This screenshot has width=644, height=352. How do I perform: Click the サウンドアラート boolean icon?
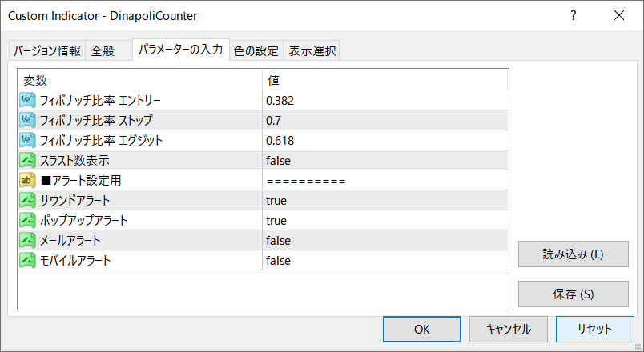[x=27, y=200]
